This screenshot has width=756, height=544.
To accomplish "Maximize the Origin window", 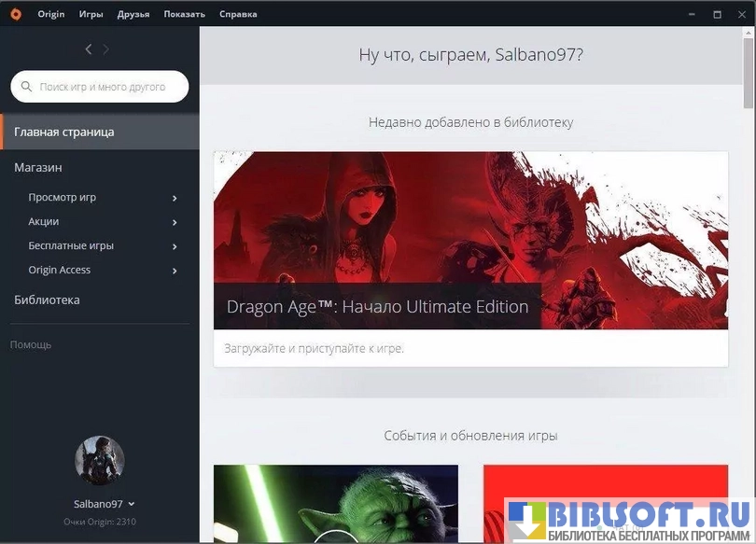I will point(717,14).
